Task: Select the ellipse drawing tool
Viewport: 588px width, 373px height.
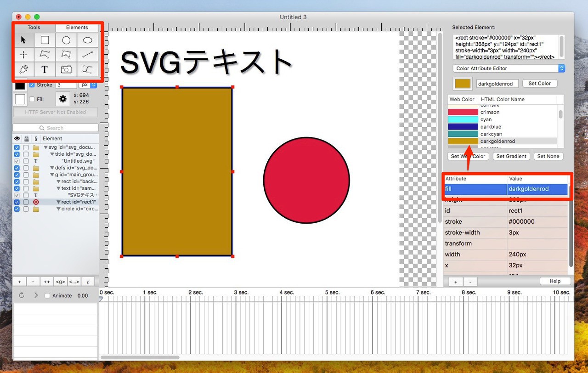Action: coord(87,40)
